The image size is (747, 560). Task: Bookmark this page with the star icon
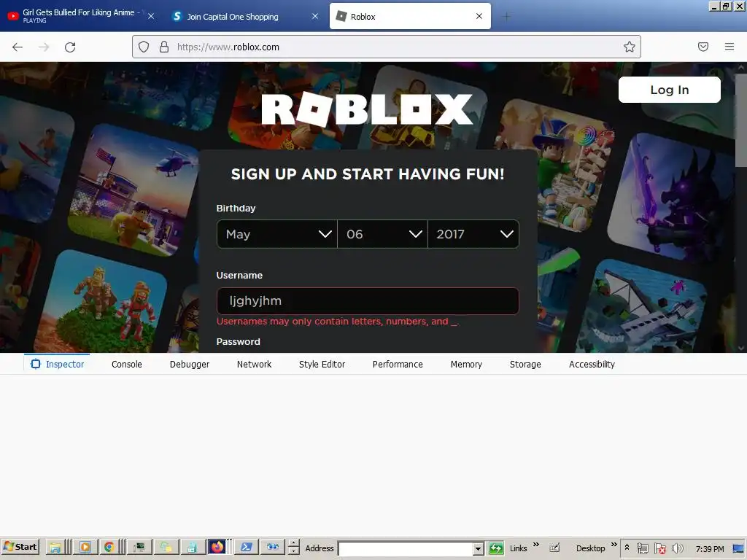click(x=630, y=47)
